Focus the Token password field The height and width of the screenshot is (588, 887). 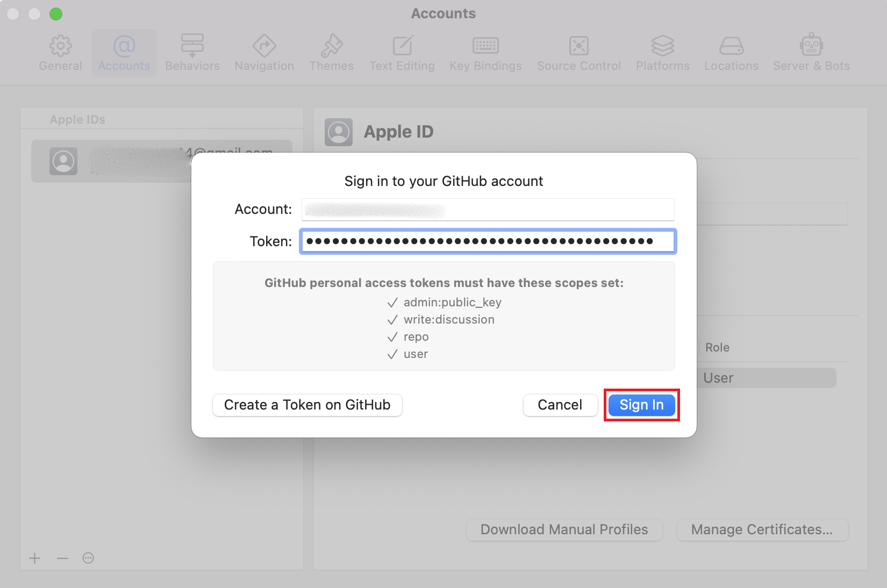(488, 241)
